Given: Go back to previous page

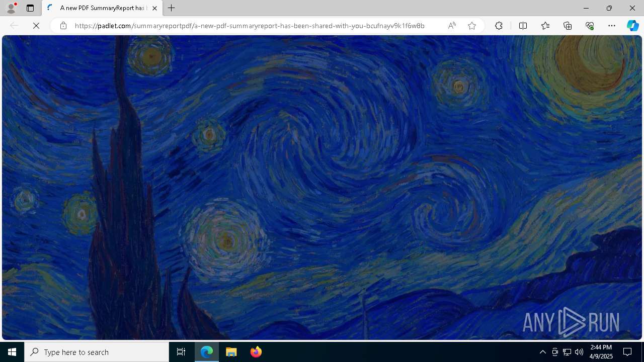Looking at the screenshot, I should point(14,26).
